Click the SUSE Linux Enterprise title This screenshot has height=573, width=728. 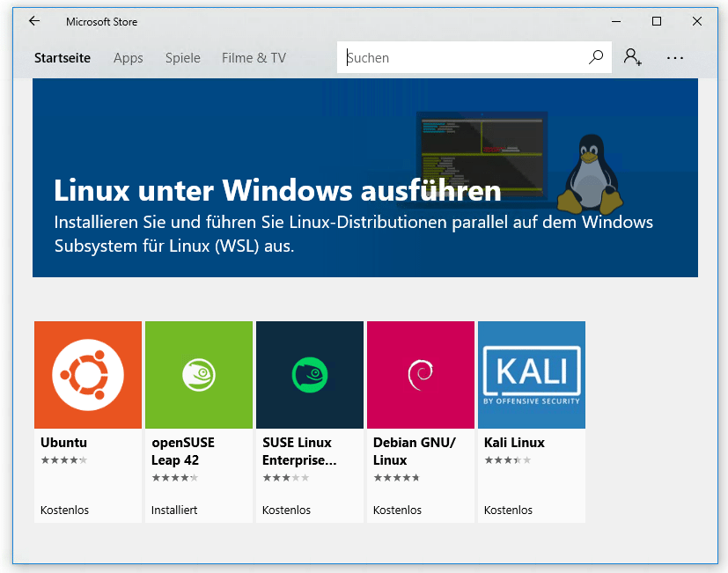point(299,452)
